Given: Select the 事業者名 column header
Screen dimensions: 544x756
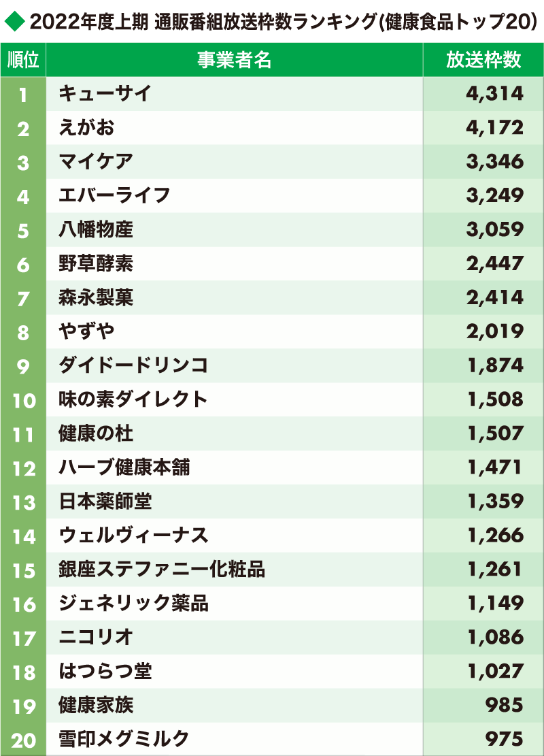Looking at the screenshot, I should point(234,60).
